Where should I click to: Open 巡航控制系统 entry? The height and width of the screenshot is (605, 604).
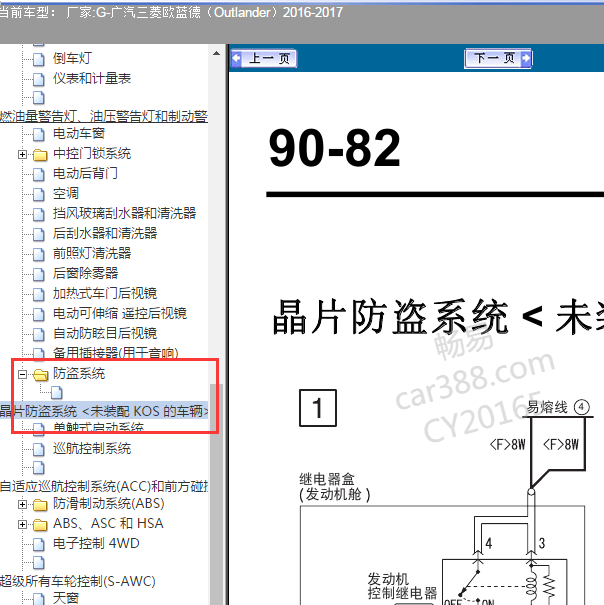click(x=92, y=448)
